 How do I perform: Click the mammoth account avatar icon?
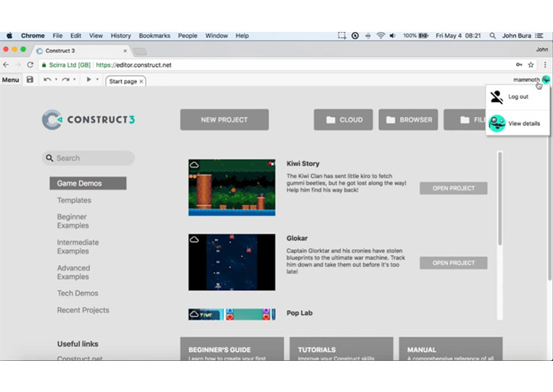(x=546, y=80)
